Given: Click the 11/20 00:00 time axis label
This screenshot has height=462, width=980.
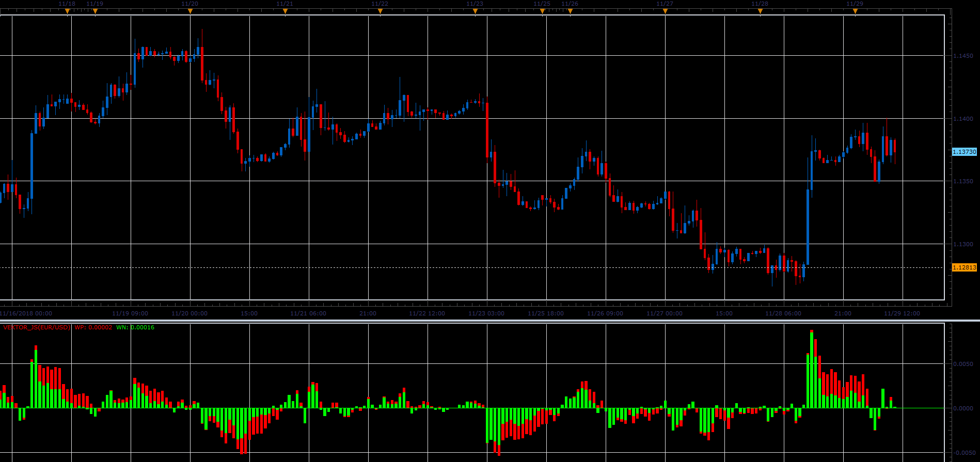Looking at the screenshot, I should click(189, 313).
